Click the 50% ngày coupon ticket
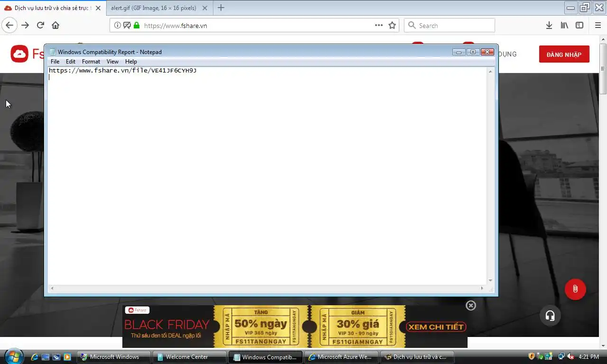The height and width of the screenshot is (364, 607). pos(260,327)
